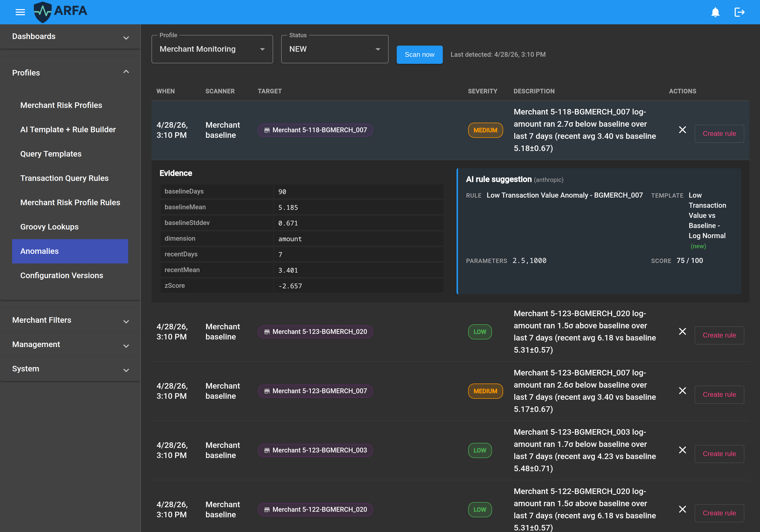Dismiss anomaly for Merchant 5-118-BGMERCH_007
Image resolution: width=760 pixels, height=532 pixels.
(682, 130)
